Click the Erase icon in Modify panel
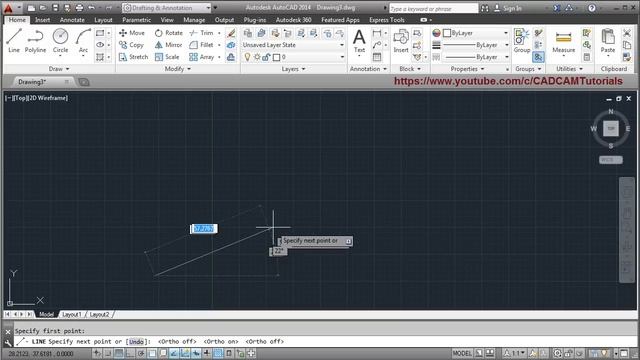The image size is (640, 360). coord(231,33)
